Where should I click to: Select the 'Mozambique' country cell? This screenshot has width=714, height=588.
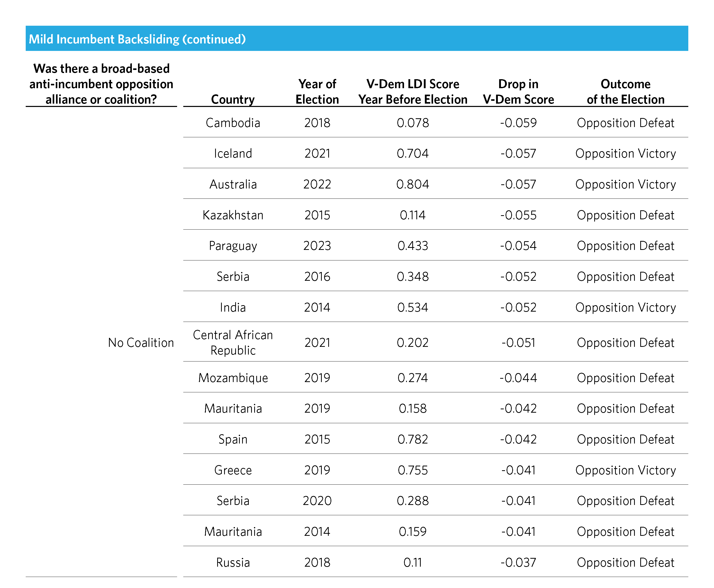pos(233,378)
